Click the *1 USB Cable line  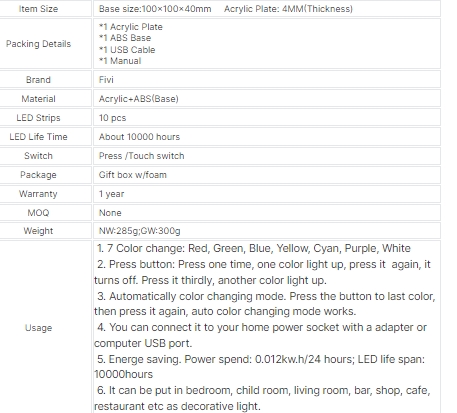click(127, 50)
